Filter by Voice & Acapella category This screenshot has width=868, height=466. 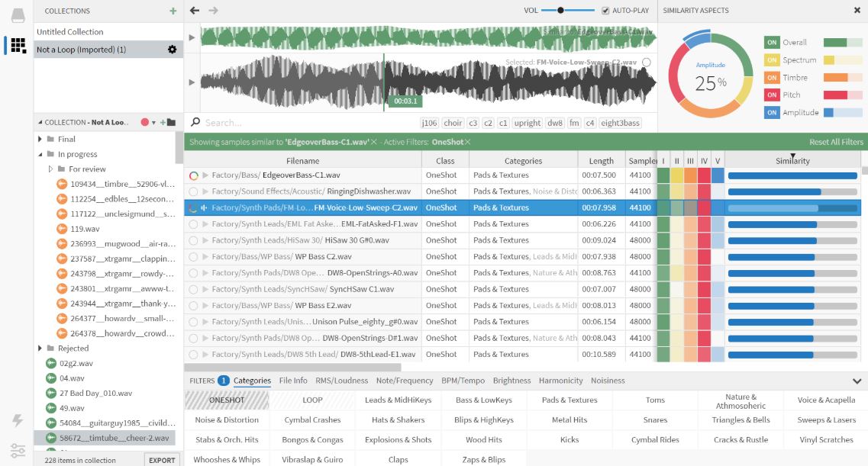[826, 400]
